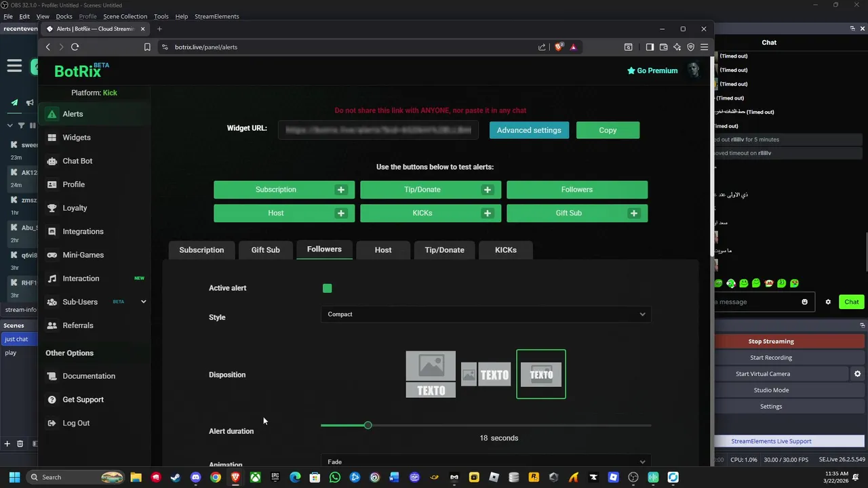This screenshot has width=868, height=488.
Task: Click Advanced settings button
Action: click(529, 130)
